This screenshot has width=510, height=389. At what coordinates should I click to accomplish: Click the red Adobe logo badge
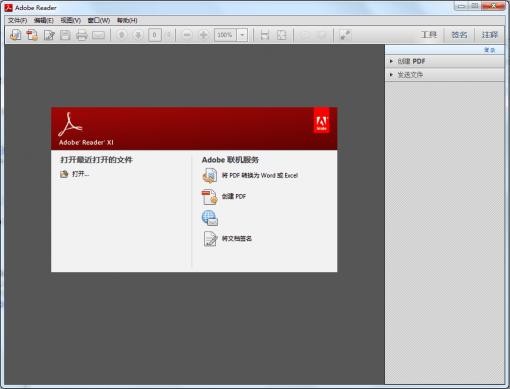(x=321, y=120)
